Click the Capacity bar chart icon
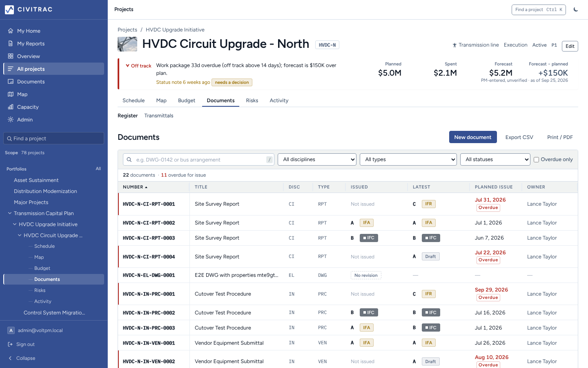The image size is (588, 368). point(11,107)
